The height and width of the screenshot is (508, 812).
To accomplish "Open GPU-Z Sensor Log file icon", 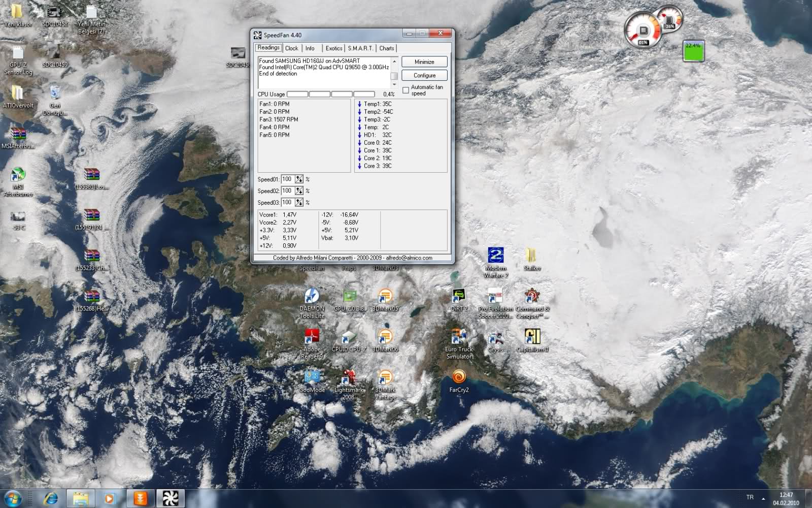I will [18, 60].
